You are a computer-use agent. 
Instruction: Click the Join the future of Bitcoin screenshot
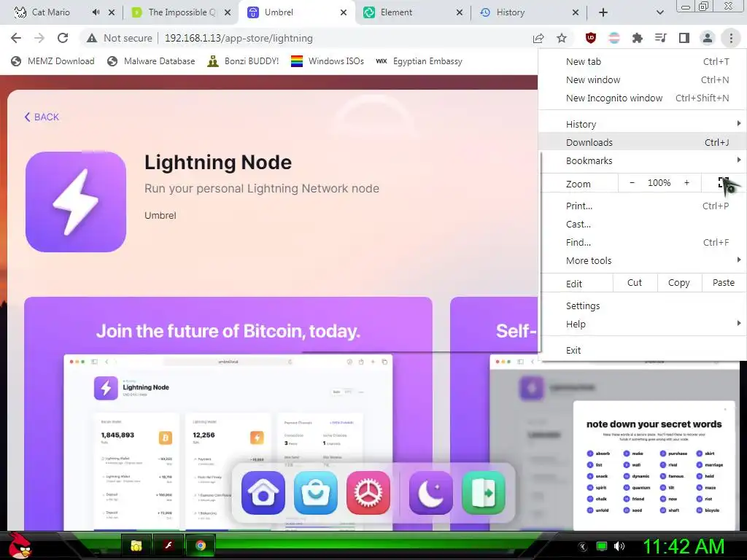coord(228,413)
